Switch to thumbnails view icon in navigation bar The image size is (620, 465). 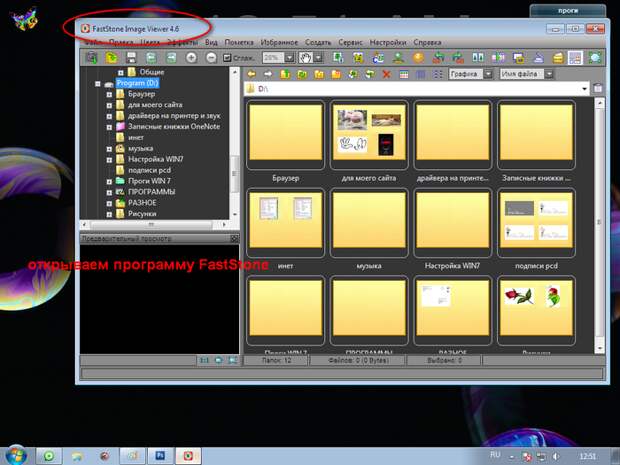click(404, 74)
